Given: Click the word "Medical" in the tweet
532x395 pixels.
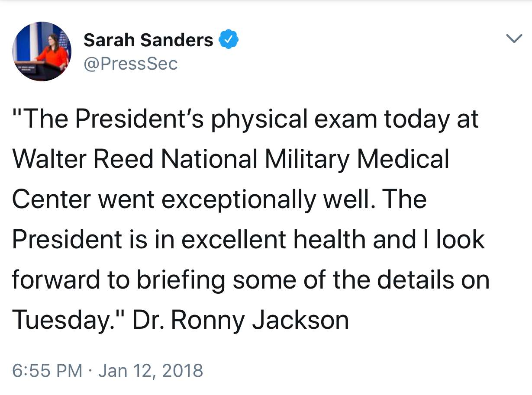Looking at the screenshot, I should (x=403, y=158).
